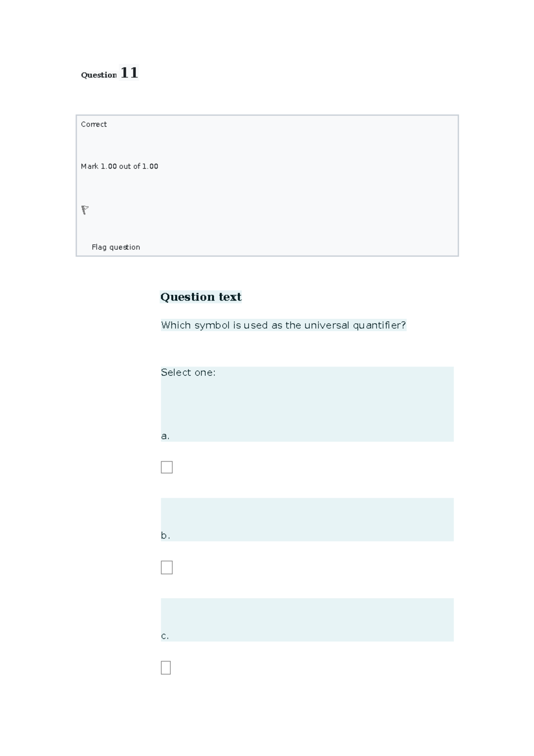The width and height of the screenshot is (534, 756).
Task: Click the "b." option label
Action: (166, 536)
